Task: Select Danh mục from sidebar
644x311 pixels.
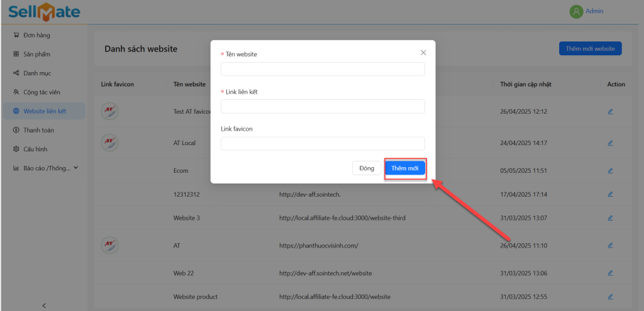Action: tap(36, 74)
